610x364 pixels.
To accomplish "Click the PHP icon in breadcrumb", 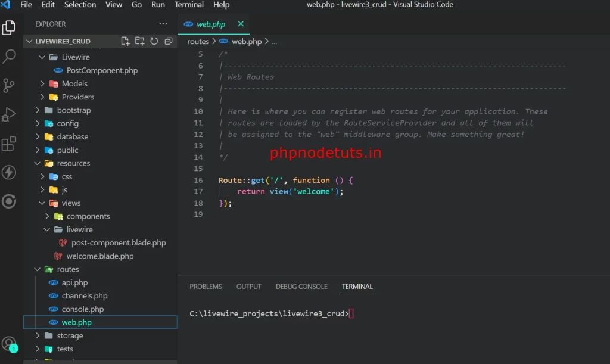I will 223,41.
